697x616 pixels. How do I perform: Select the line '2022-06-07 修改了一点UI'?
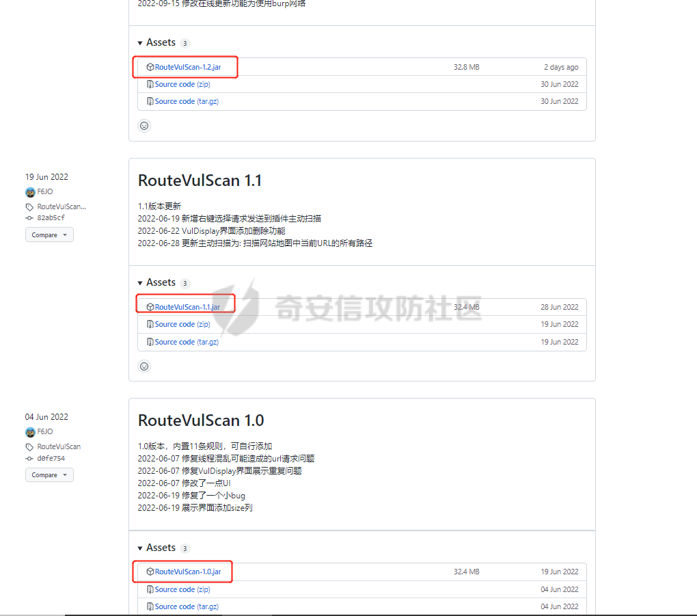184,483
